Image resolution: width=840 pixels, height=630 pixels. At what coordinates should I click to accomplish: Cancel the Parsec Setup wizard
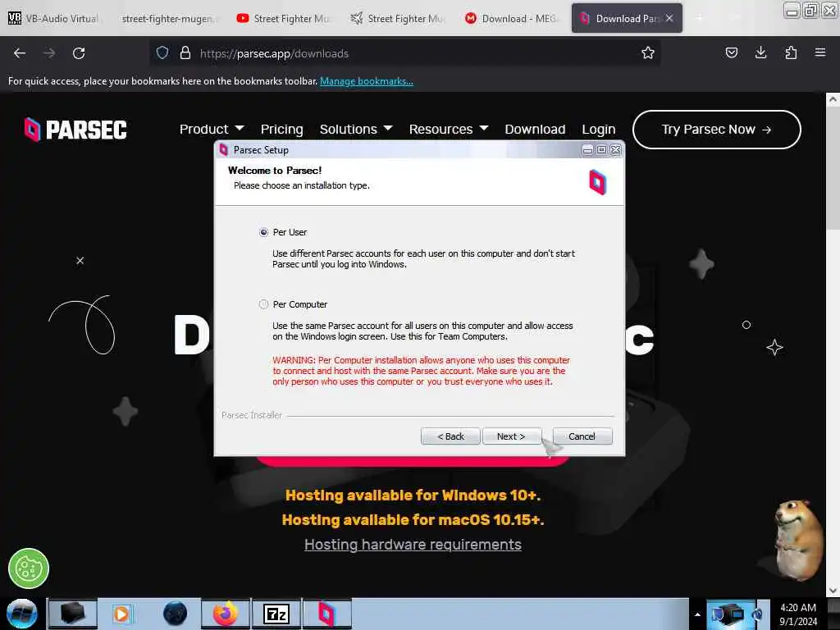(582, 436)
